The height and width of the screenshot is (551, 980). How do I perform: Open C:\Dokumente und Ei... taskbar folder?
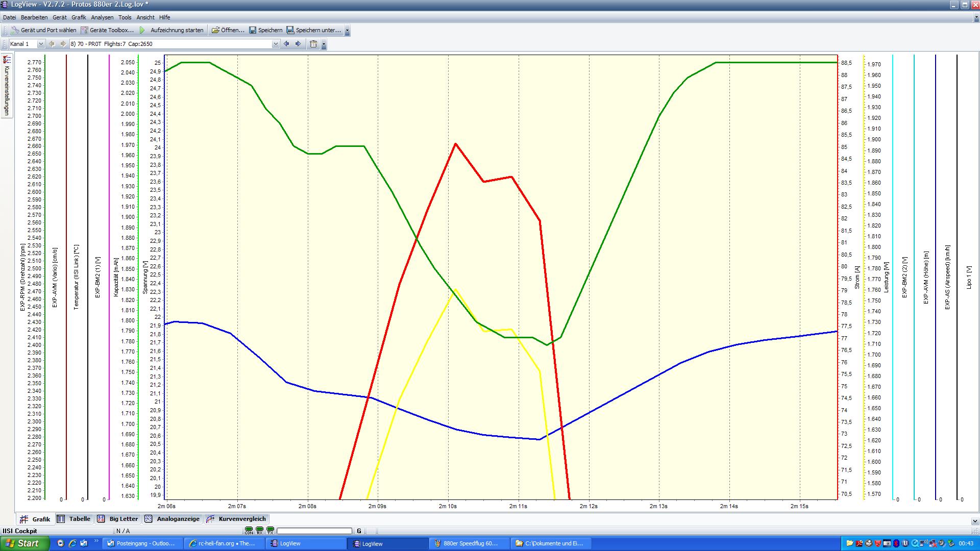click(x=551, y=543)
